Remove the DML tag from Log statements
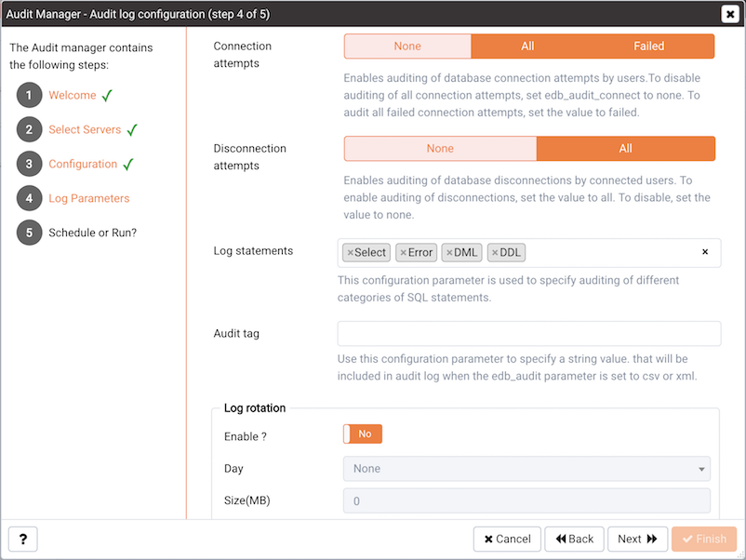746x560 pixels. pyautogui.click(x=449, y=253)
